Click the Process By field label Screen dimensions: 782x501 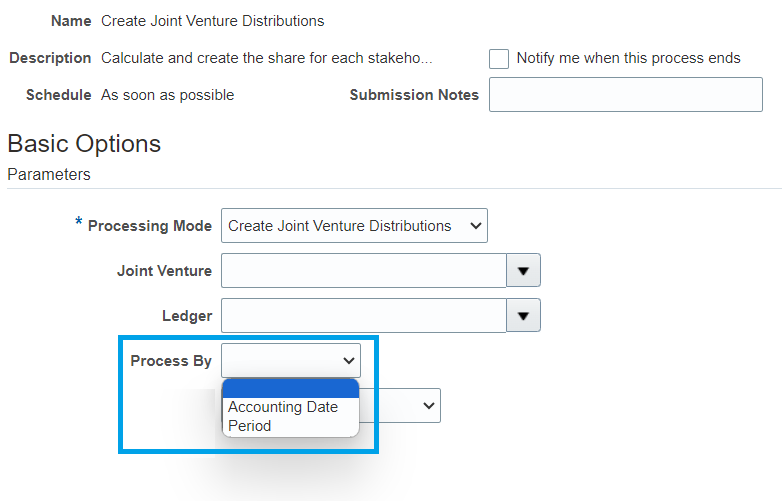tap(171, 361)
